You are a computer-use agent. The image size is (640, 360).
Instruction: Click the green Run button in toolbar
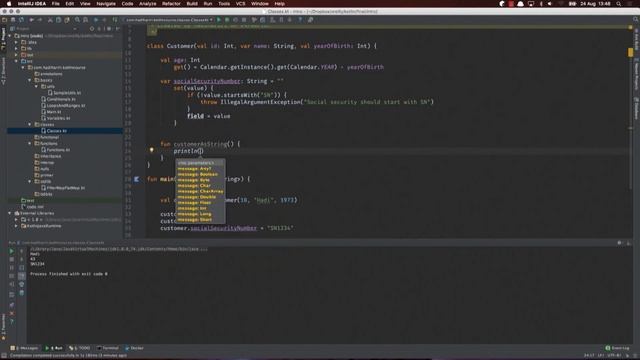[219, 20]
